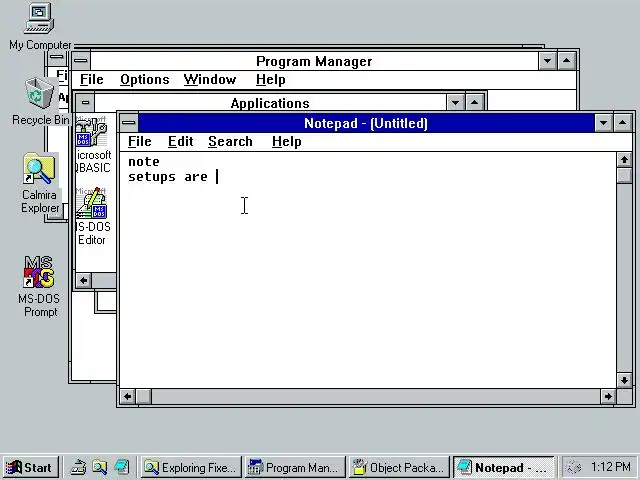Image resolution: width=640 pixels, height=480 pixels.
Task: Minimize the Program Manager window
Action: point(547,61)
